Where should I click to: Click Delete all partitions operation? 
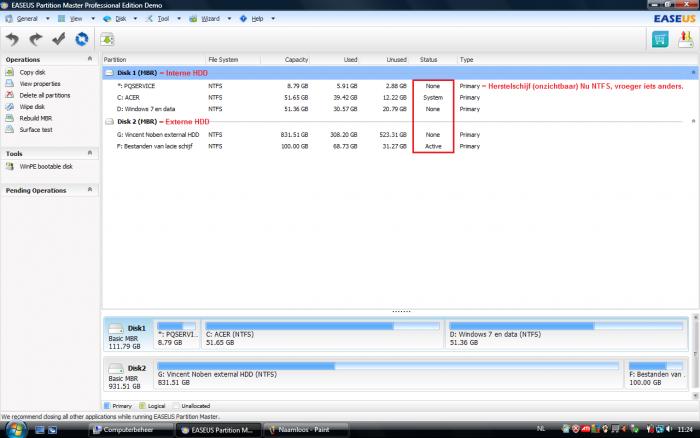click(45, 96)
